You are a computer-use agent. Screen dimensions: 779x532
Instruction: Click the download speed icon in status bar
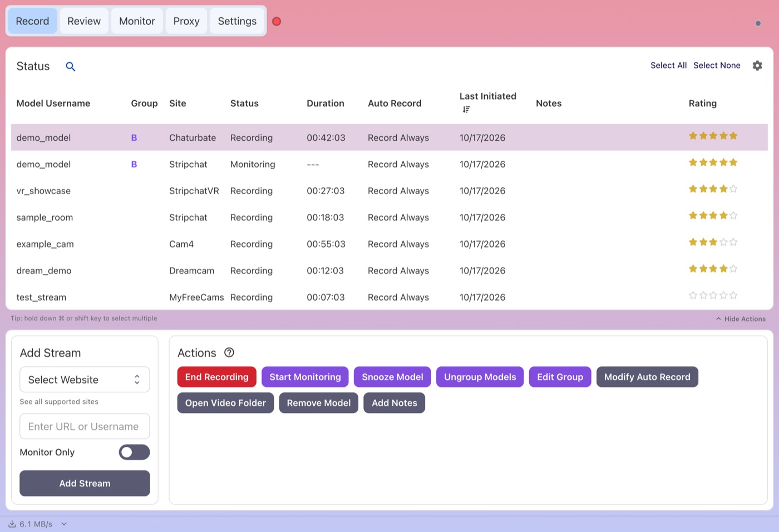click(12, 524)
